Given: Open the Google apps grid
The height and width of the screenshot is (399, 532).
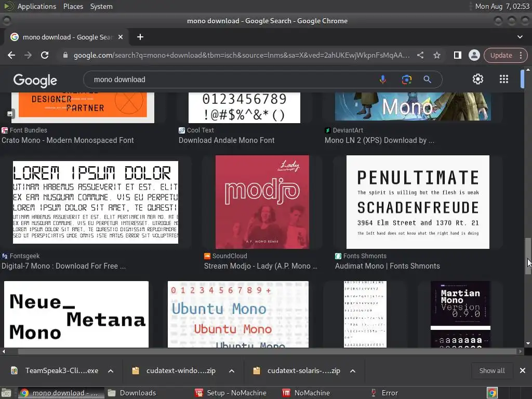Looking at the screenshot, I should coord(504,79).
